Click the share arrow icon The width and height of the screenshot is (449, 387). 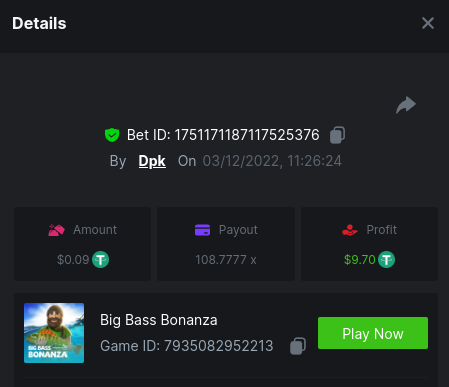(406, 105)
